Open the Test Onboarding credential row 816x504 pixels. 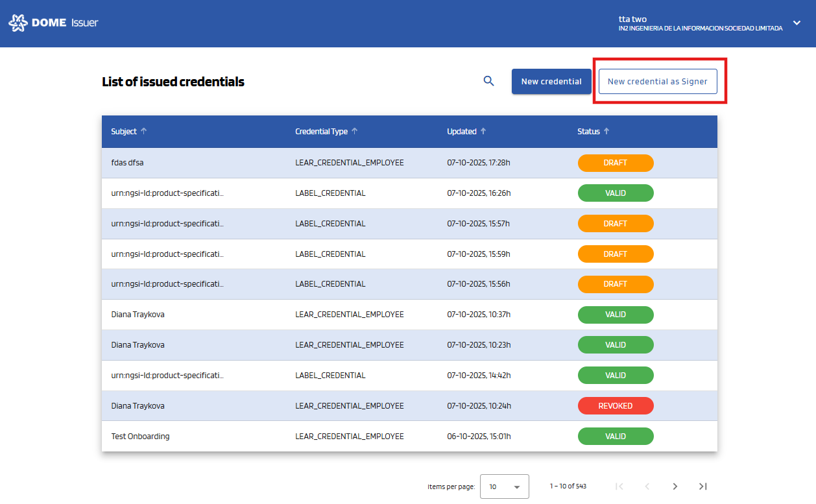point(140,437)
